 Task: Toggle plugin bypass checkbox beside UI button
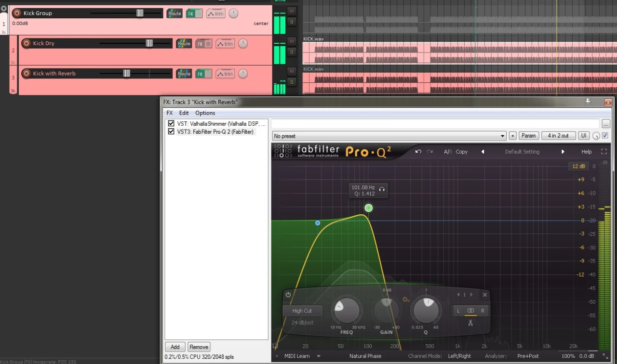pyautogui.click(x=605, y=136)
